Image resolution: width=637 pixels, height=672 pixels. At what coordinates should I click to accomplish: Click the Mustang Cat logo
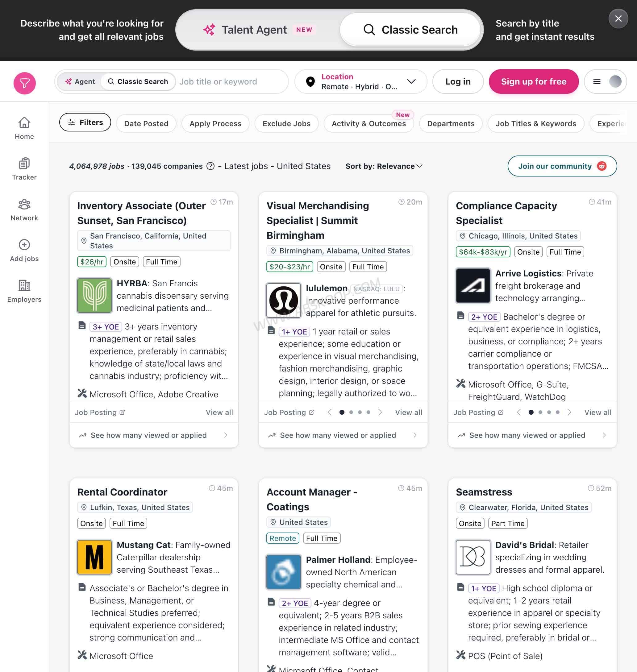point(94,557)
